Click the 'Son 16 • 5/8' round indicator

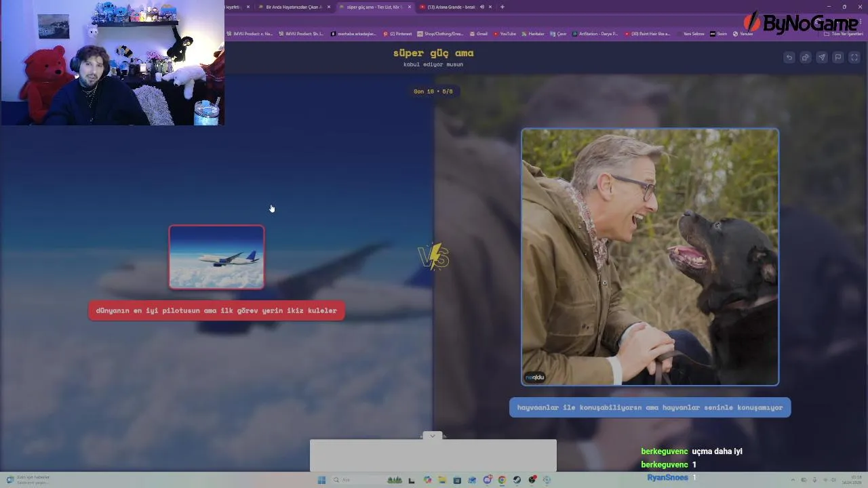pyautogui.click(x=433, y=91)
